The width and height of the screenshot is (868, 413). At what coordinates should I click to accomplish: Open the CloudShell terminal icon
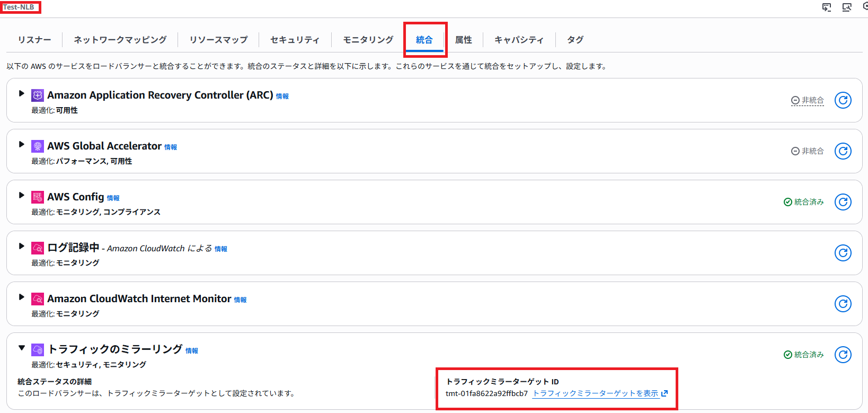point(827,7)
